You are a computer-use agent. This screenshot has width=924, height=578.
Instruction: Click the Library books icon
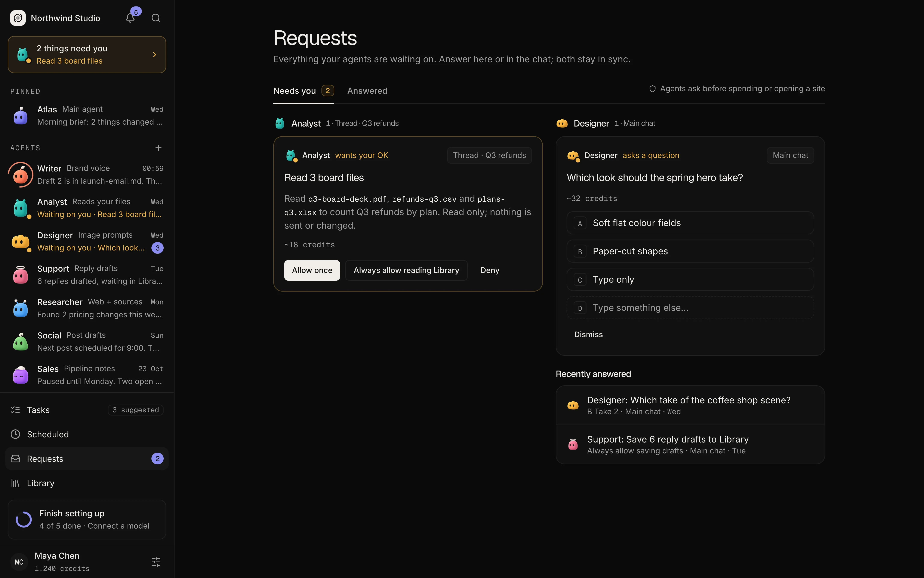[x=15, y=483]
